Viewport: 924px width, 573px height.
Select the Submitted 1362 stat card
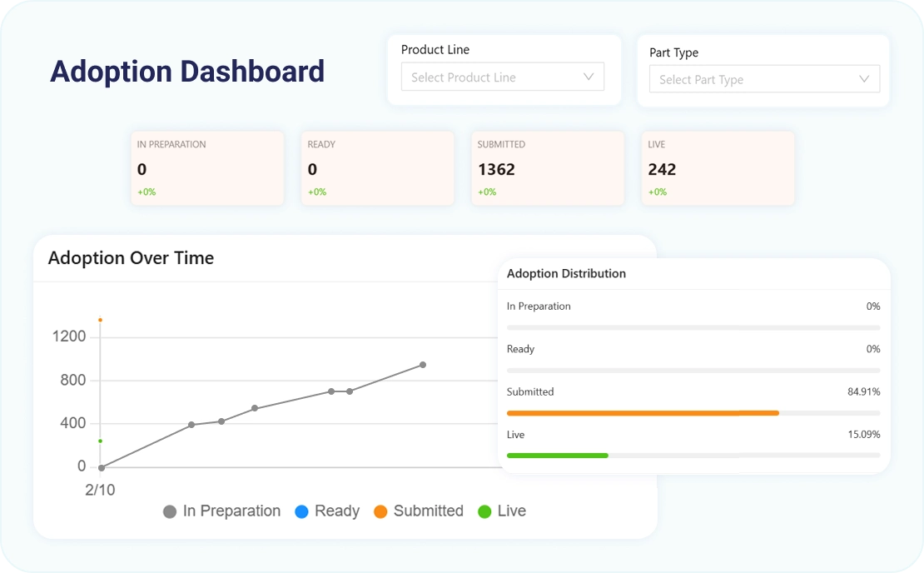547,168
